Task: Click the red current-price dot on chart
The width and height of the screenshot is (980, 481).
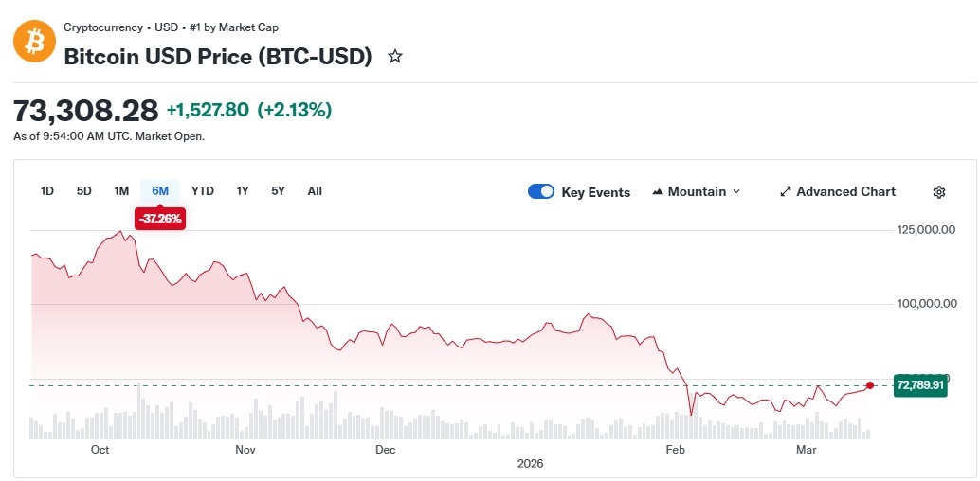Action: [870, 384]
